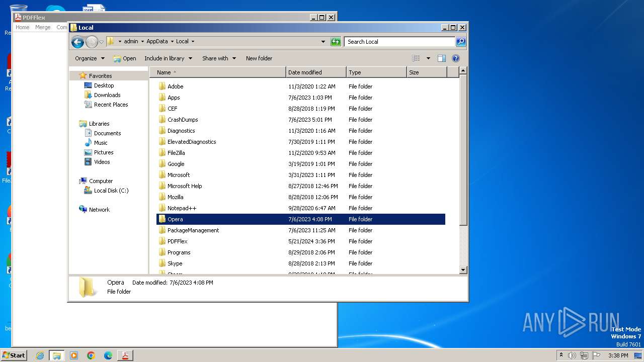Click the search magnifier icon

tap(461, 42)
